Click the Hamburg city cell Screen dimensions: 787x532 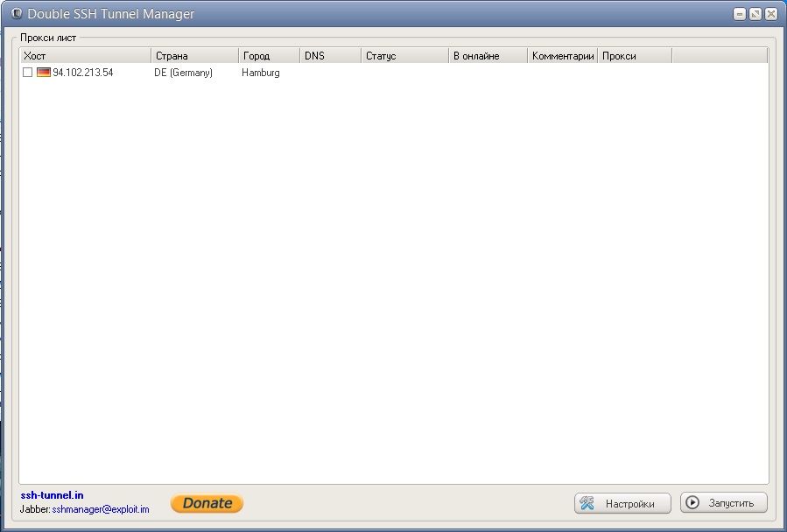click(x=261, y=73)
